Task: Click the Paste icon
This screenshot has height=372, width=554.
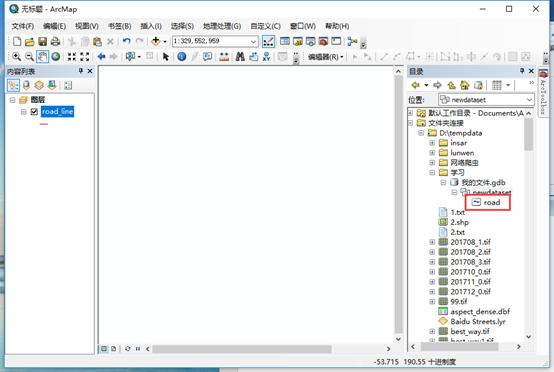Action: click(x=97, y=41)
